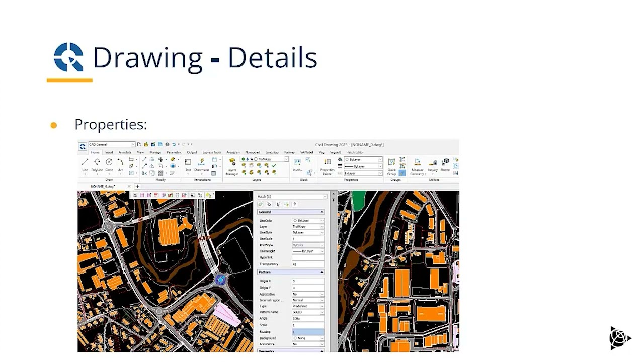Open the Layers Manager

[x=232, y=166]
